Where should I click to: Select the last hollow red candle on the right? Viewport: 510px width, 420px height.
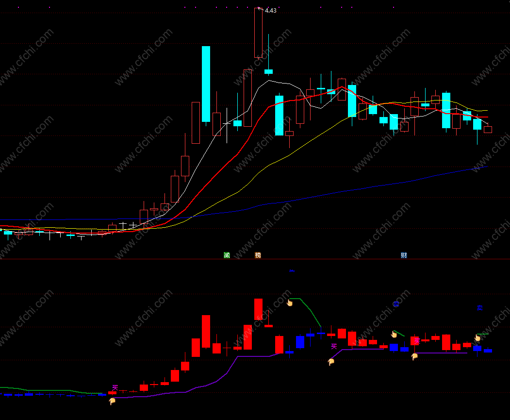(488, 130)
